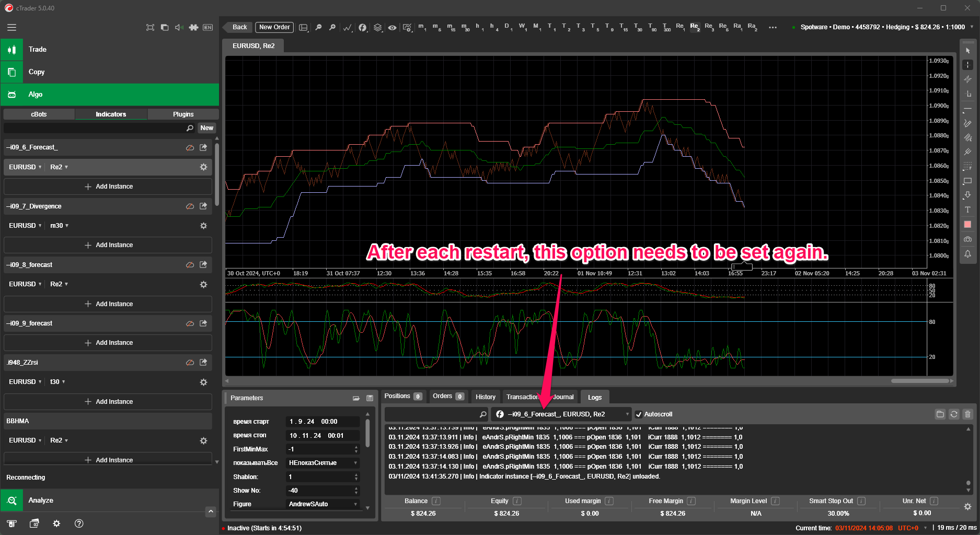Load parameters folder icon
The width and height of the screenshot is (980, 535).
pyautogui.click(x=356, y=398)
